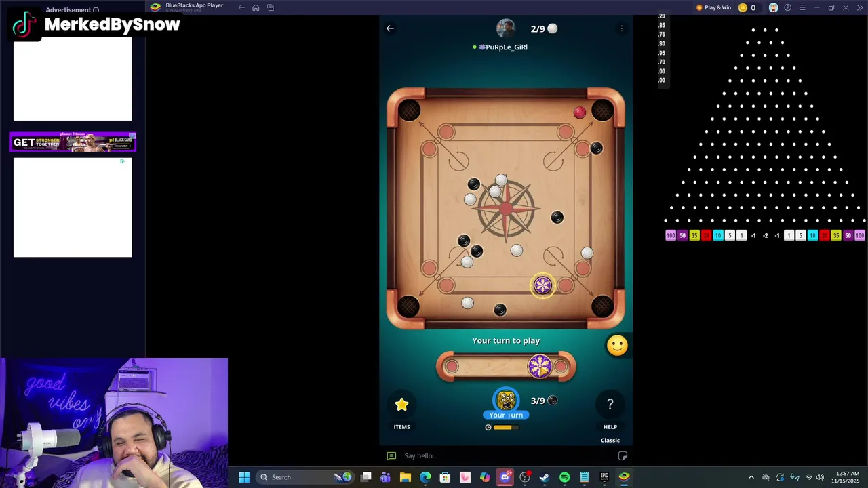868x488 pixels.
Task: Click BlueStacks home icon
Action: (x=256, y=7)
